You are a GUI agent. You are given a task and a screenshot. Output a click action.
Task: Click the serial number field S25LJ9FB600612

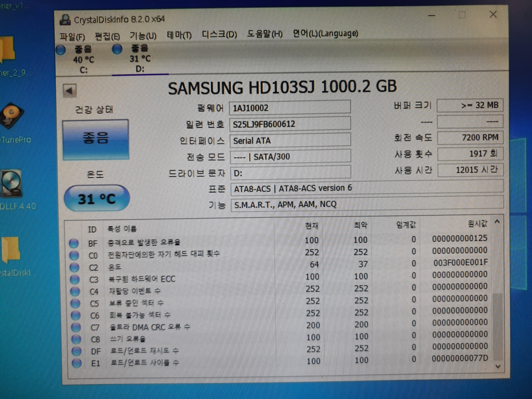(290, 124)
